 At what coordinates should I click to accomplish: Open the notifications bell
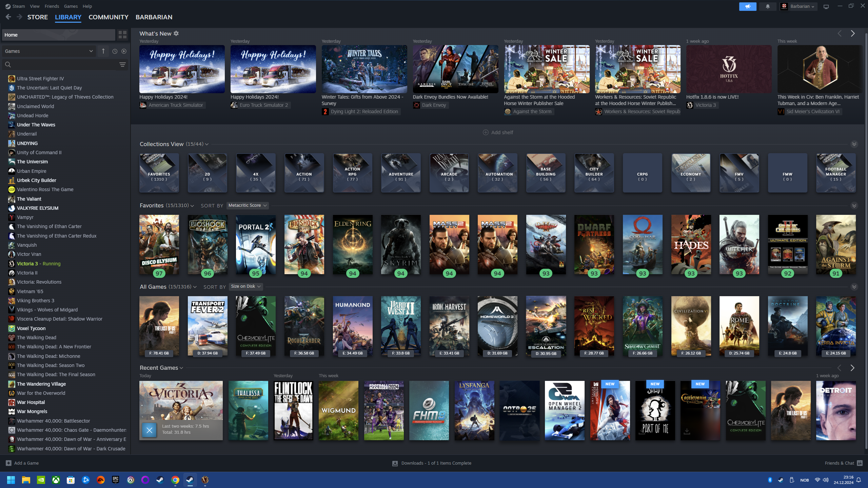click(x=768, y=6)
